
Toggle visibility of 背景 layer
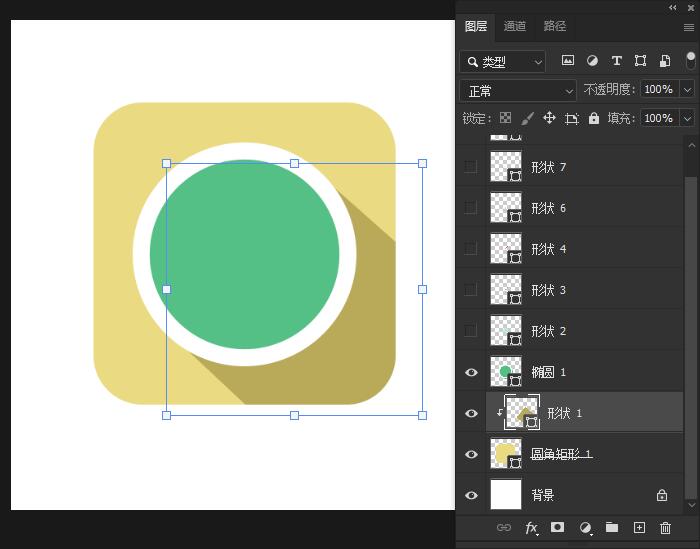[471, 495]
